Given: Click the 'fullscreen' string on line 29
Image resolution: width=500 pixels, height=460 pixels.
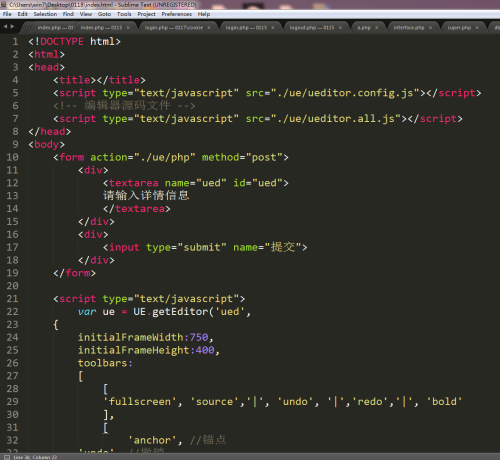Looking at the screenshot, I should click(140, 402).
